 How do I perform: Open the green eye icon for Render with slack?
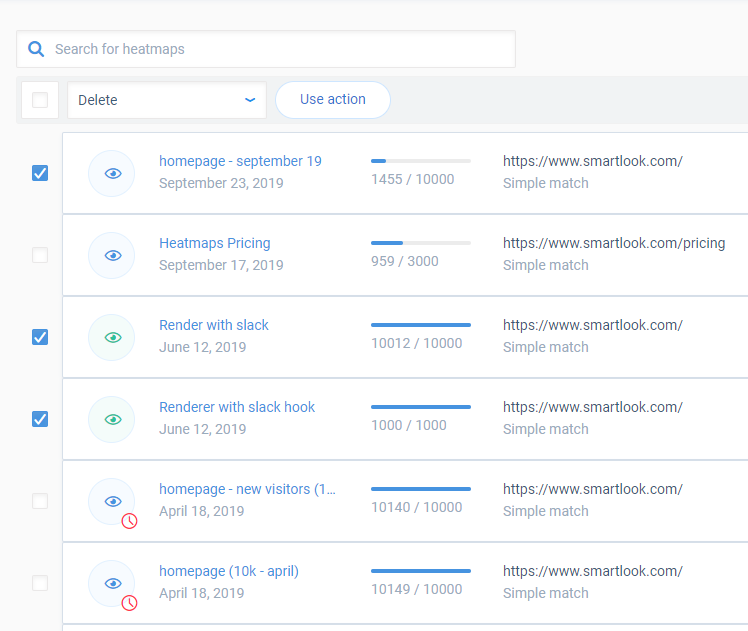(x=112, y=338)
